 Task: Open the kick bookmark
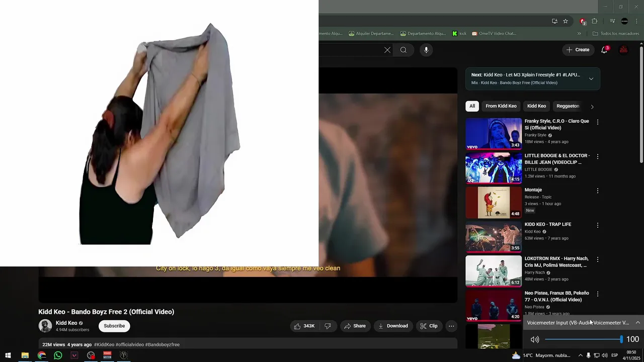[x=459, y=34]
